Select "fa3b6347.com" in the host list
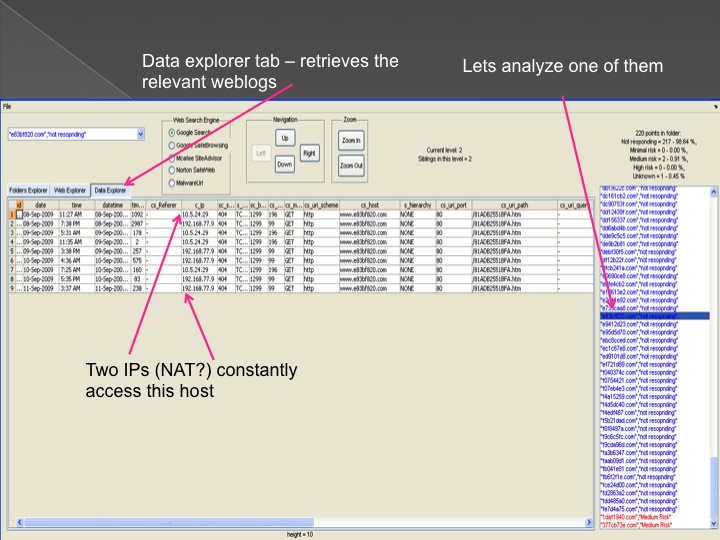720x540 pixels. [x=639, y=453]
